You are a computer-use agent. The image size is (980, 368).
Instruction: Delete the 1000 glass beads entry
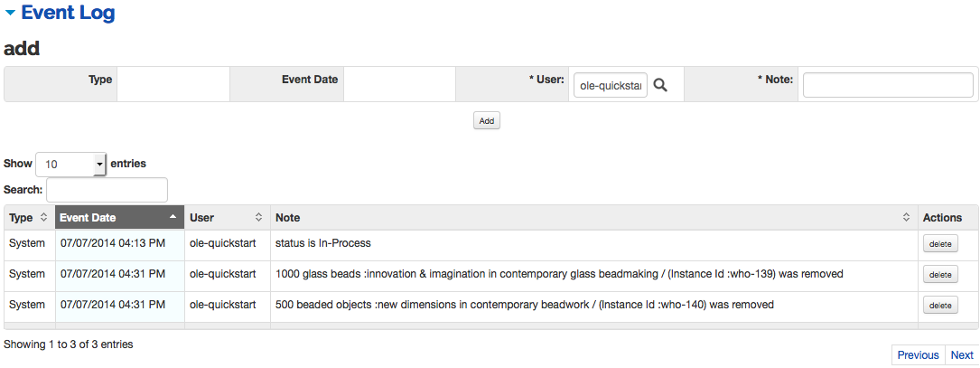tap(940, 274)
